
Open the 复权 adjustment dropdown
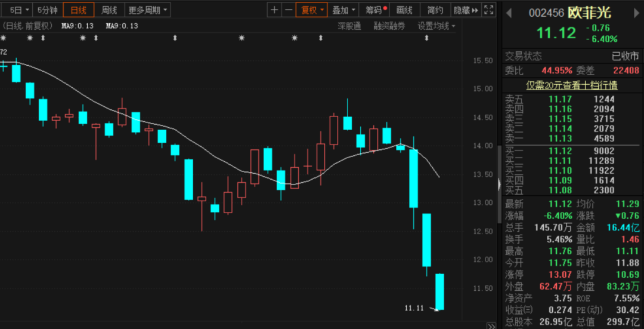(312, 10)
